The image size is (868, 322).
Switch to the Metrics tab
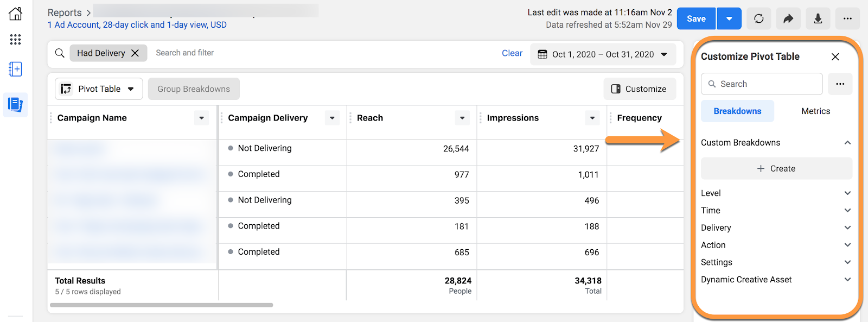coord(815,111)
